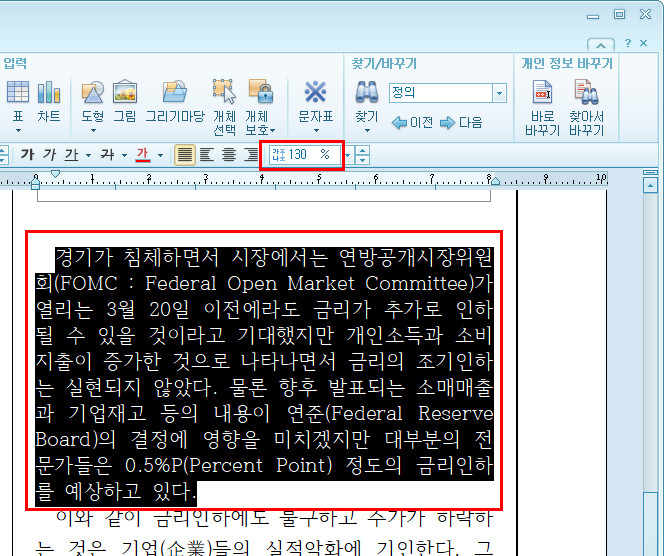
Task: Click the 찾기/바꾸기 group label
Action: point(384,64)
